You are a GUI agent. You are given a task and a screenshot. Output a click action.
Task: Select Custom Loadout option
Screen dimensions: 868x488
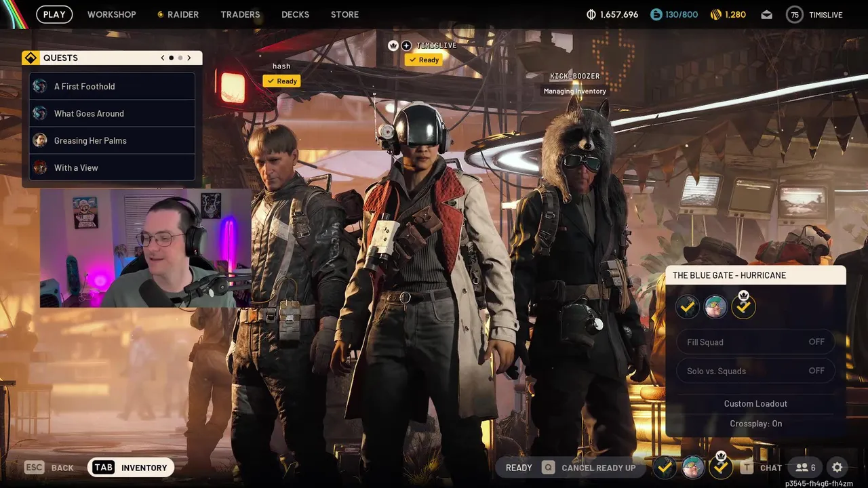pos(755,403)
